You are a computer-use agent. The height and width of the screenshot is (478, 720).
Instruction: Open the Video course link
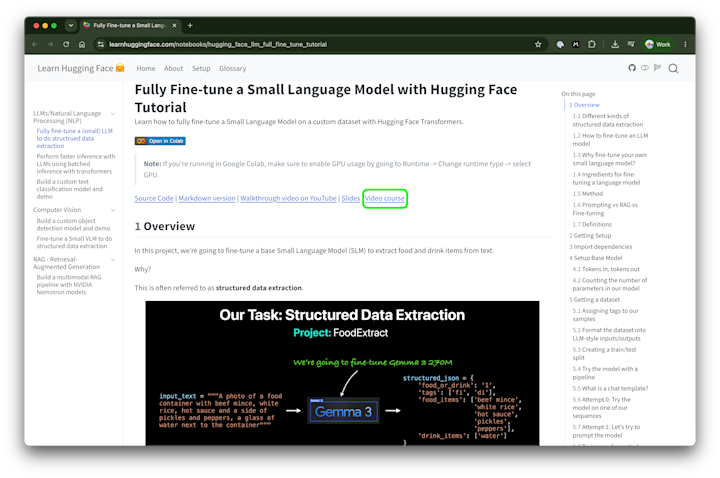point(385,198)
